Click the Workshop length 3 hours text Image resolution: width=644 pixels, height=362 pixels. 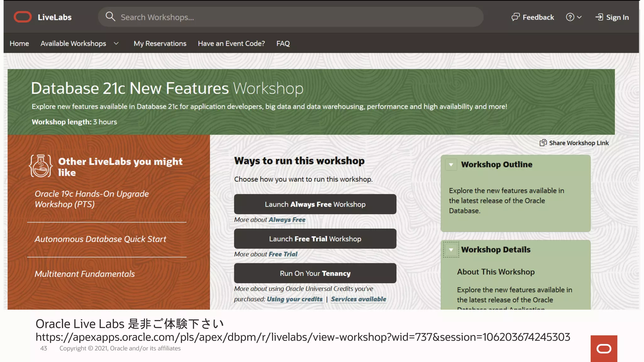[x=74, y=122]
